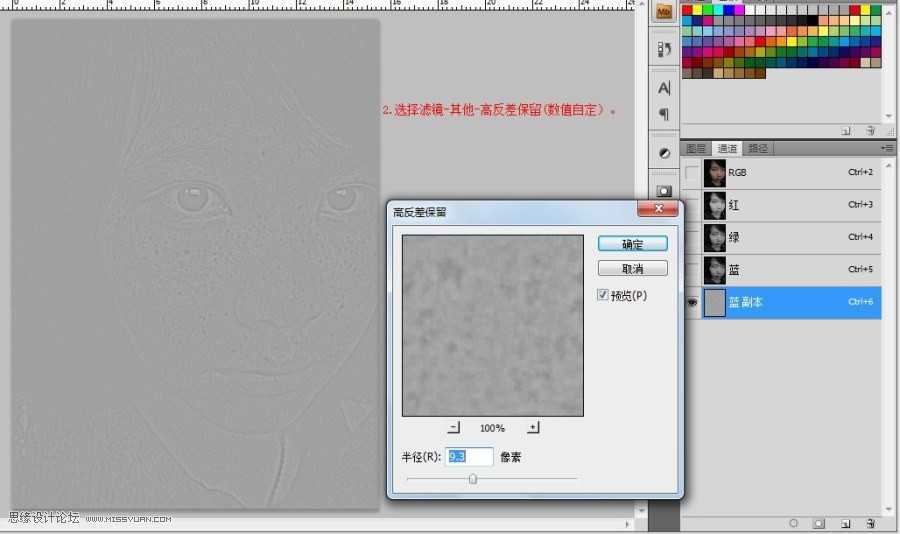The height and width of the screenshot is (534, 900).
Task: Toggle the 预览(P) preview checkbox
Action: [x=603, y=295]
